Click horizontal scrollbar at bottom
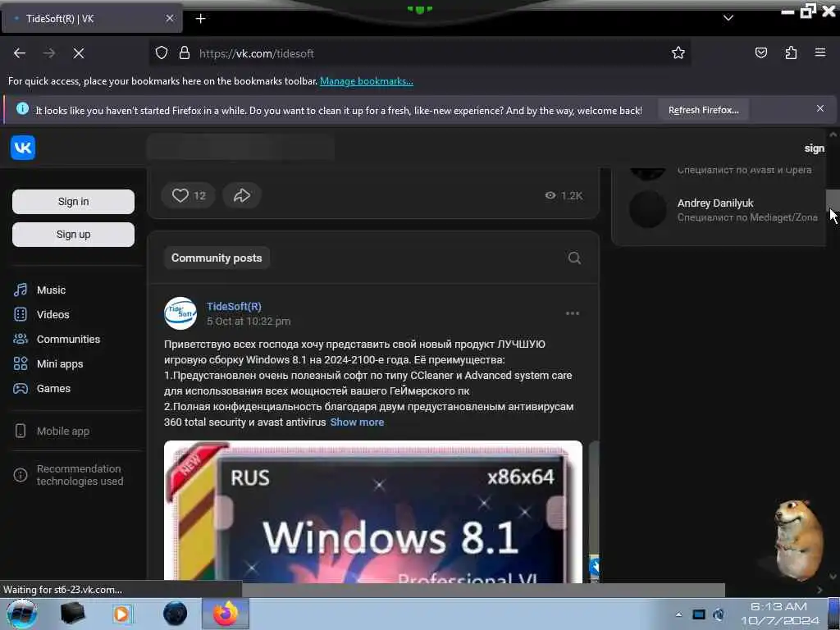The image size is (840, 630). click(x=483, y=590)
